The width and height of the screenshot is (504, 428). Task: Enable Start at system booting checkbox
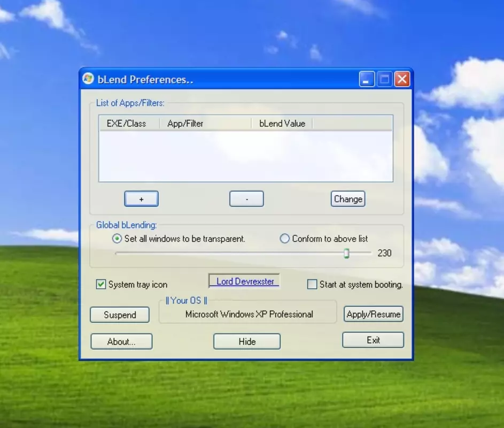312,284
